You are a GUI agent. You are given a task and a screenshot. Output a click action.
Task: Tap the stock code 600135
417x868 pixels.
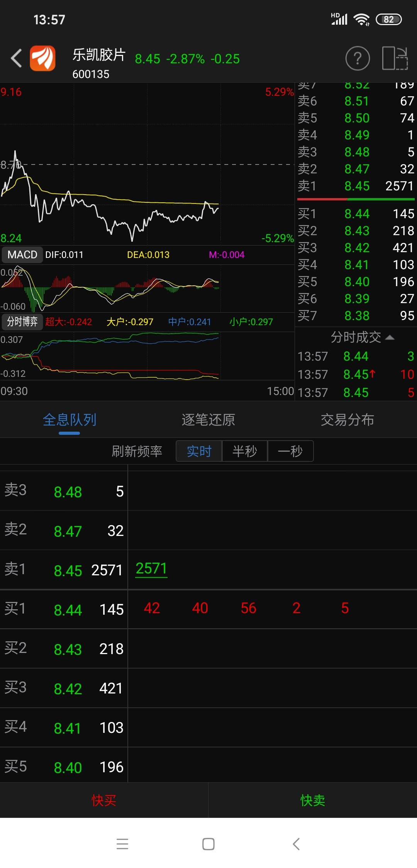(x=91, y=74)
